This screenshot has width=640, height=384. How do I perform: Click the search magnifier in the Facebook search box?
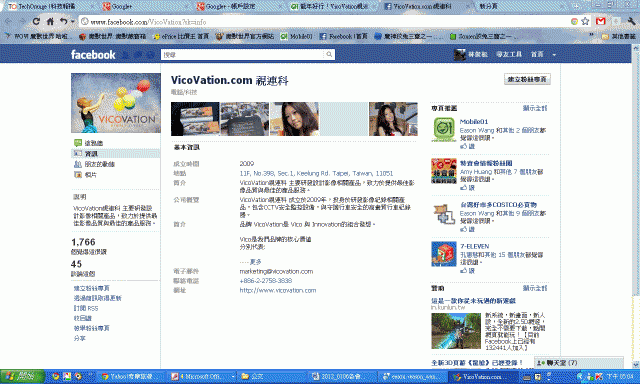point(329,55)
